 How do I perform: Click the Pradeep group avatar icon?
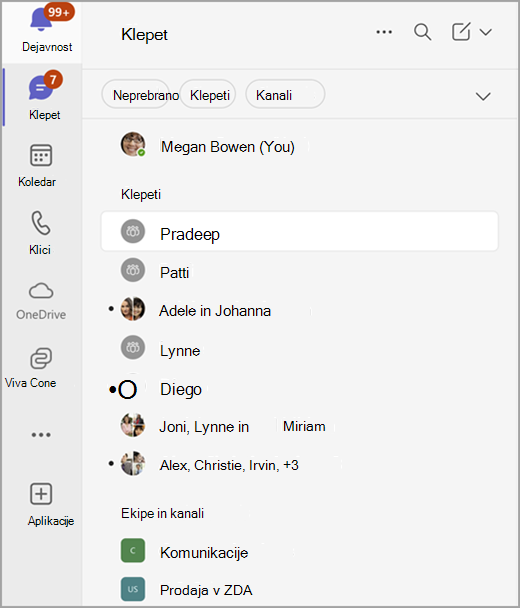pyautogui.click(x=133, y=231)
